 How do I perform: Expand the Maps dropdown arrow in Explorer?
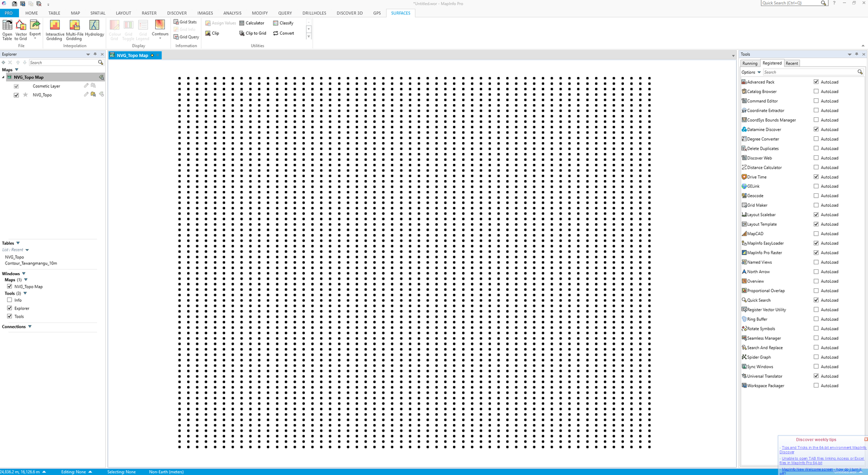pyautogui.click(x=17, y=69)
